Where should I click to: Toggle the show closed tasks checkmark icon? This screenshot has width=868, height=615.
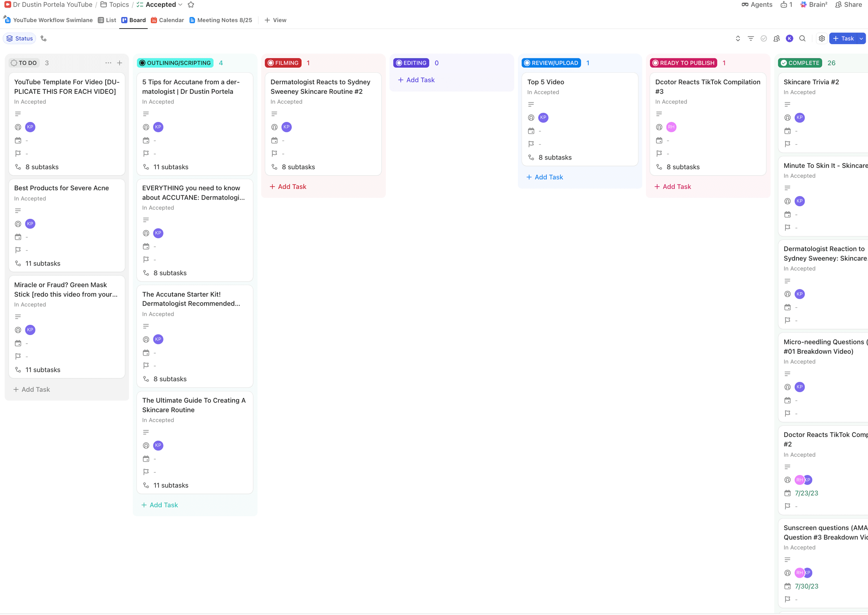click(x=763, y=39)
